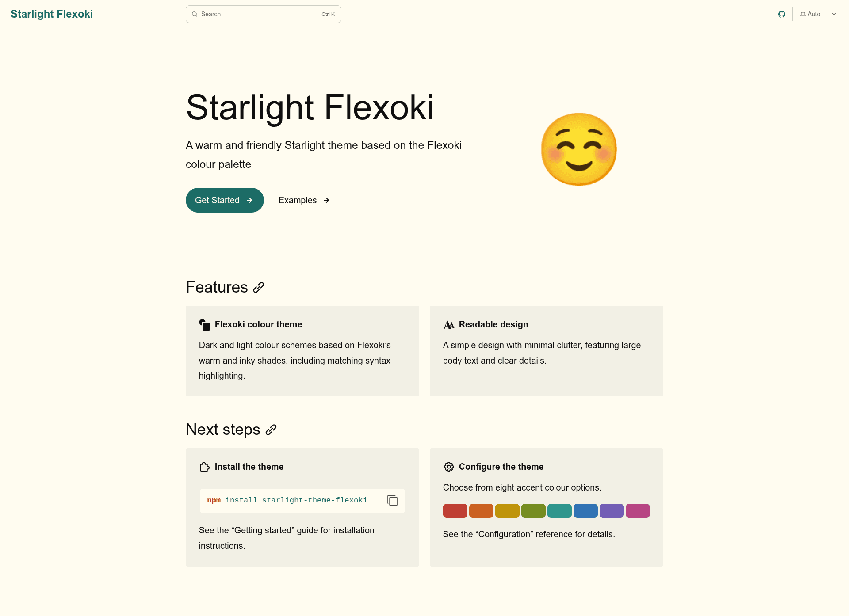
Task: Open the Auto theme selector dropdown
Action: [818, 14]
